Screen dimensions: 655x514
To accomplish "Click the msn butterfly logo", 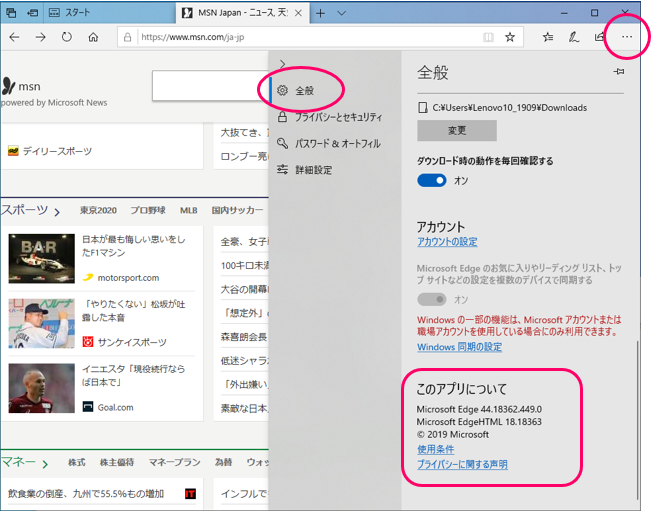I will coord(8,86).
